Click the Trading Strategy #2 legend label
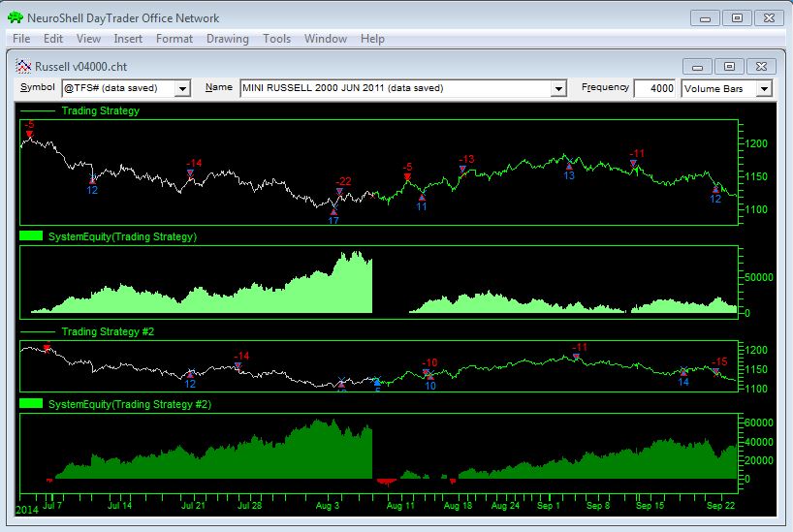Image resolution: width=793 pixels, height=532 pixels. (108, 331)
